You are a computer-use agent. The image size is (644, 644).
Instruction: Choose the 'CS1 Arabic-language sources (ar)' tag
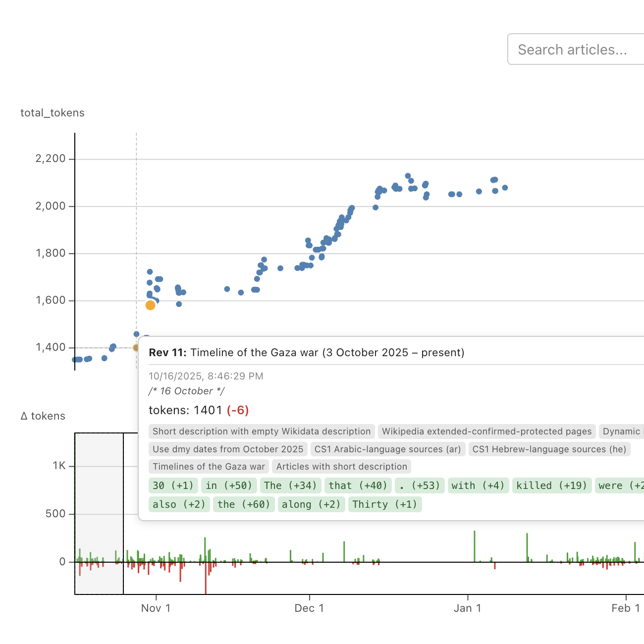coord(387,449)
